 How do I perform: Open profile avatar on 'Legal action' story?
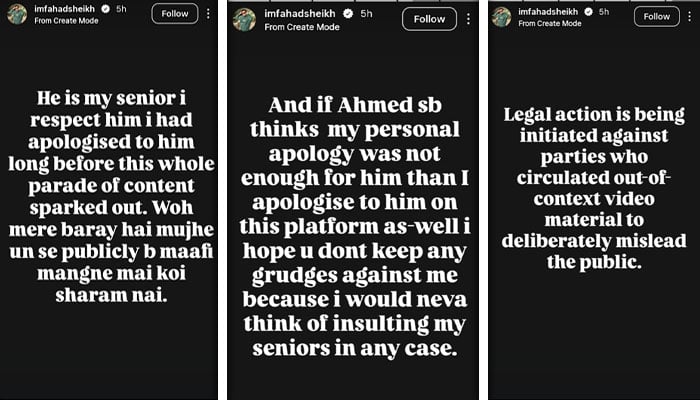(x=501, y=17)
